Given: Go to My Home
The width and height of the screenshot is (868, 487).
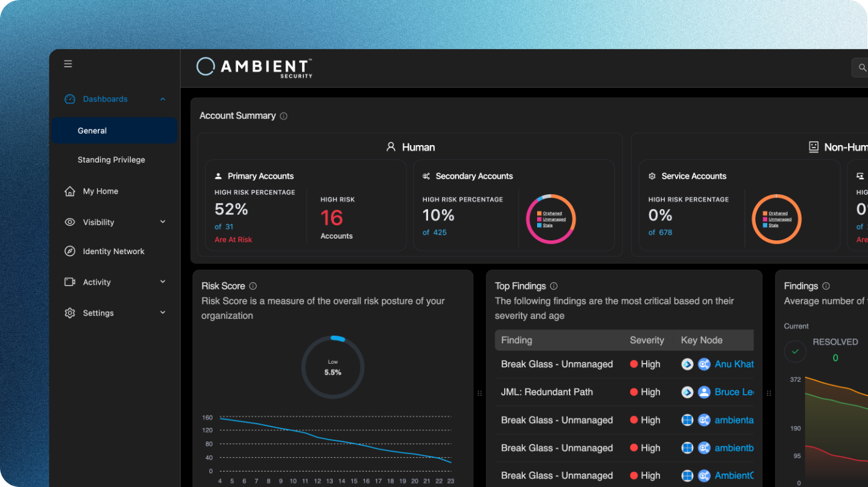Looking at the screenshot, I should [100, 191].
